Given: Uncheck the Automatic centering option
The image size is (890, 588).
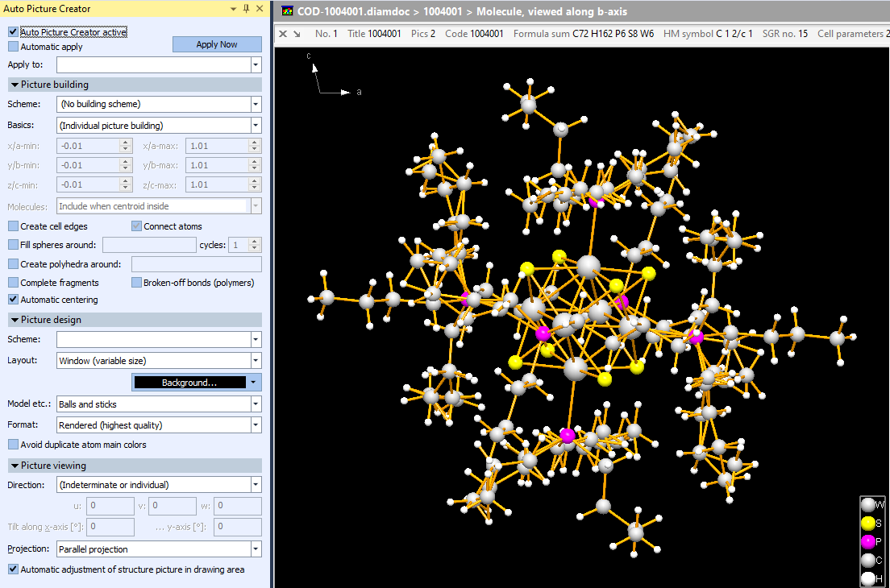Looking at the screenshot, I should (13, 300).
